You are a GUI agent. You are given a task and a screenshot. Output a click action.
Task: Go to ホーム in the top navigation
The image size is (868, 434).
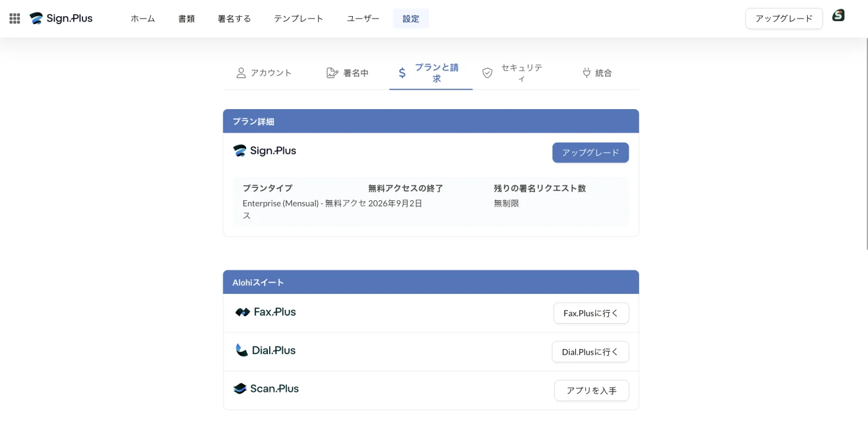pos(143,19)
